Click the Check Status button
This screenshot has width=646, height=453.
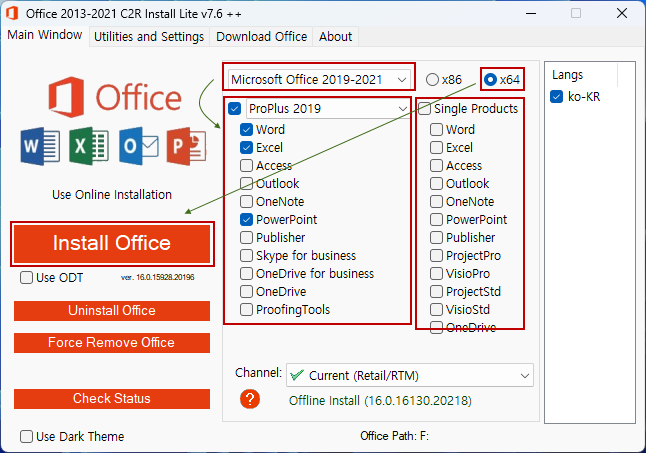112,399
